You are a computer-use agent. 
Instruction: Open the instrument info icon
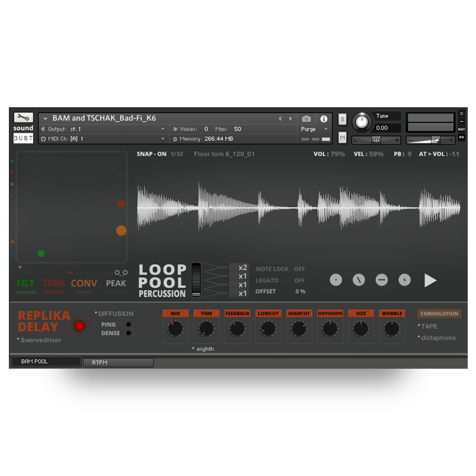324,119
